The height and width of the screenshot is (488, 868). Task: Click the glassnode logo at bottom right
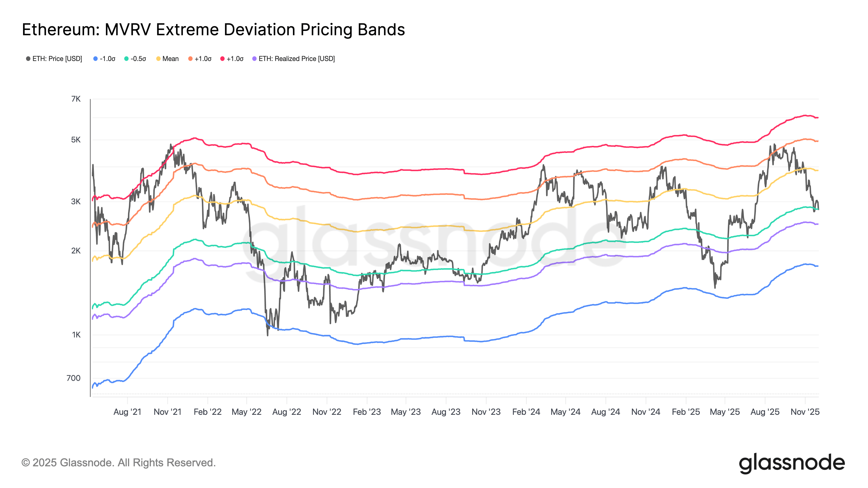point(792,463)
